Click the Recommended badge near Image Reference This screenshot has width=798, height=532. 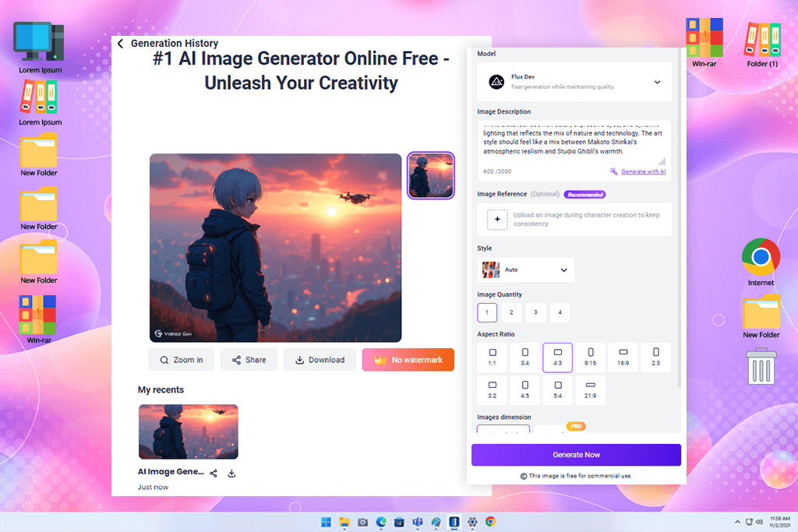coord(584,194)
